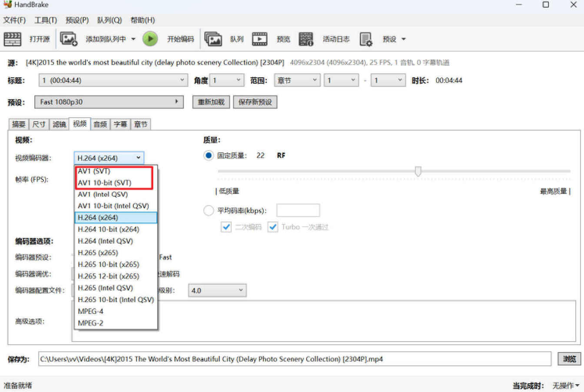Switch to the 摘要 tab
This screenshot has width=584, height=392.
(x=19, y=124)
